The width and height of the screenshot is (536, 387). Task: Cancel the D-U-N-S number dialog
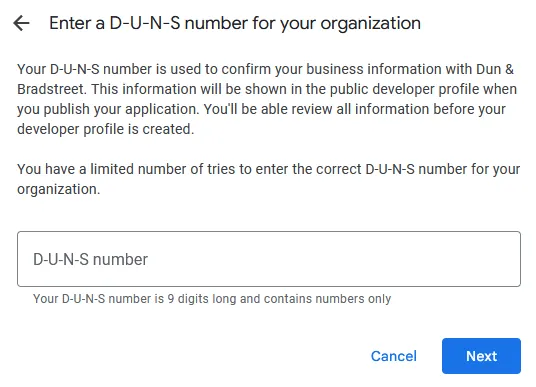[x=393, y=356]
